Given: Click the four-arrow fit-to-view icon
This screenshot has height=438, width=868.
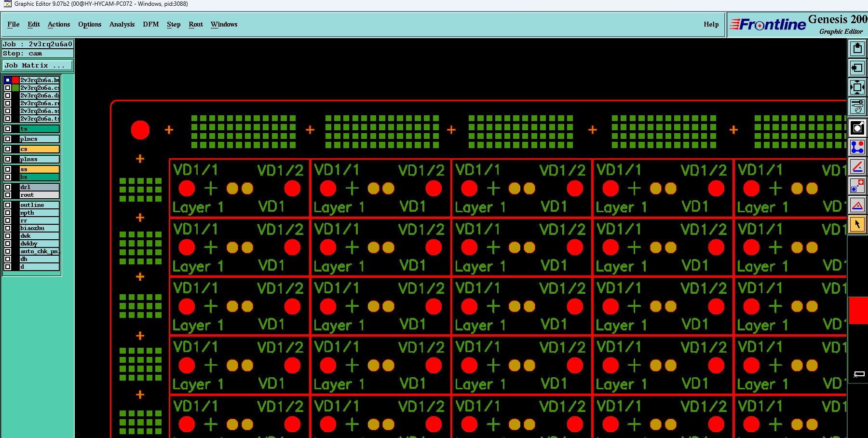Looking at the screenshot, I should pos(857,87).
